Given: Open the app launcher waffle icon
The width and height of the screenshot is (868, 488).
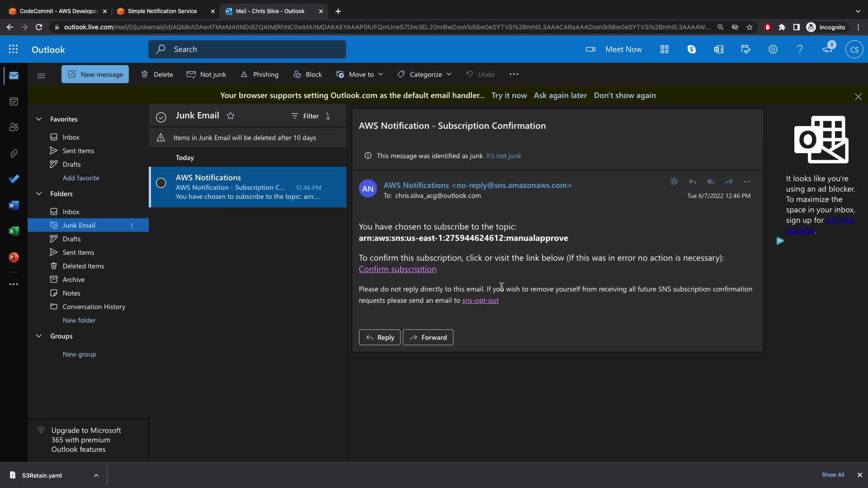Looking at the screenshot, I should click(x=13, y=49).
